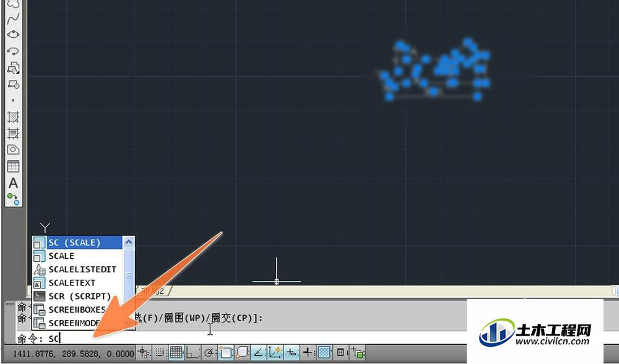Viewport: 619px width, 364px height.
Task: Select the Elliptical Arc tool
Action: 14,51
